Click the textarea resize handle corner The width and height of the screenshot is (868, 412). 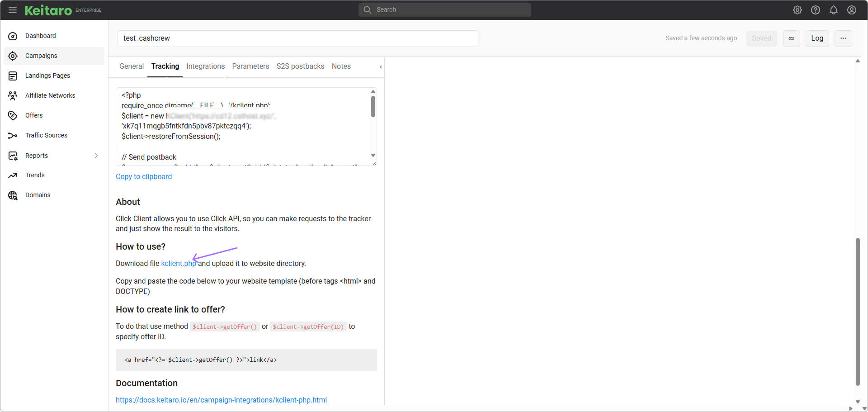coord(374,163)
